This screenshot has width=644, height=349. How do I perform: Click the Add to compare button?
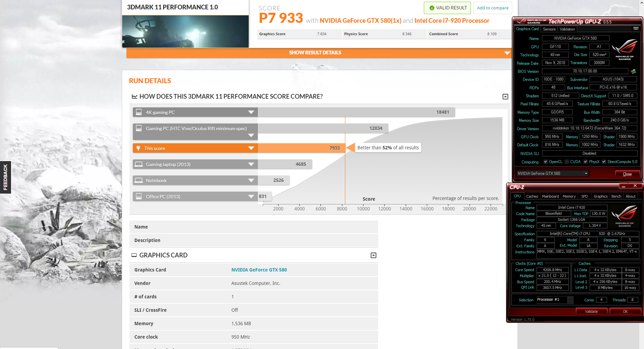click(493, 8)
